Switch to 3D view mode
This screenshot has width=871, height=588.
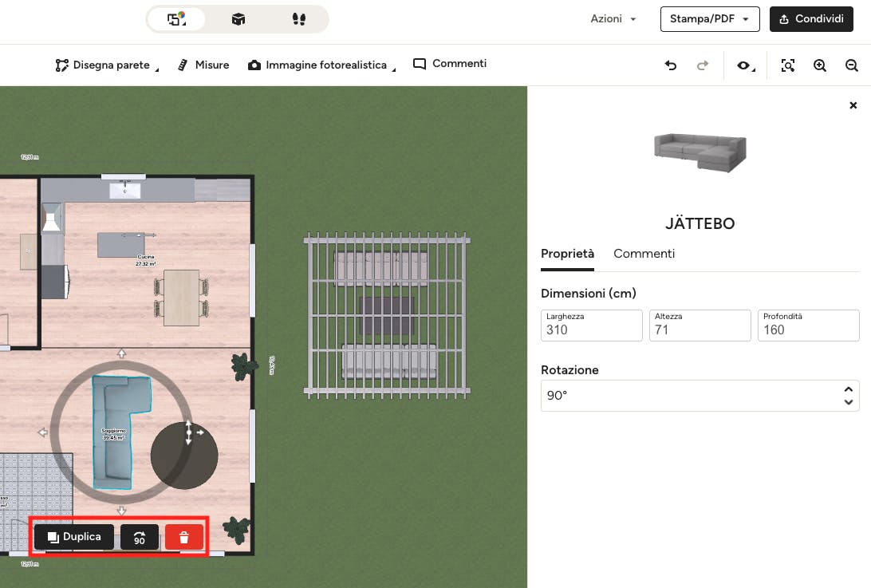point(238,19)
